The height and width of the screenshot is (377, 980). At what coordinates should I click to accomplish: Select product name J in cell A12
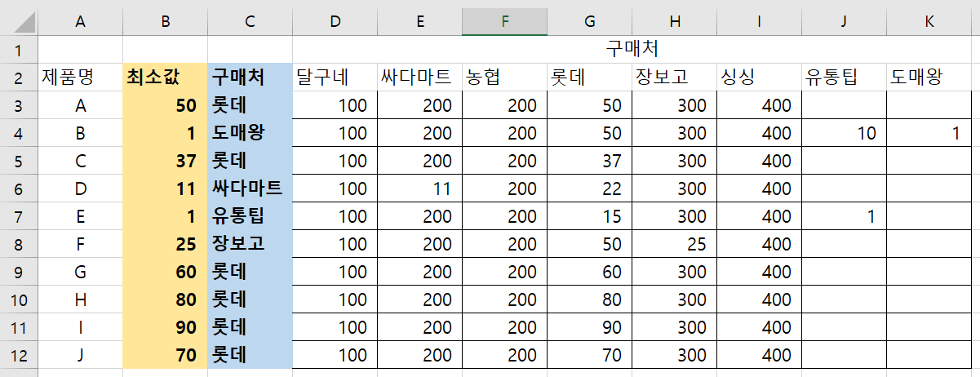click(x=80, y=355)
